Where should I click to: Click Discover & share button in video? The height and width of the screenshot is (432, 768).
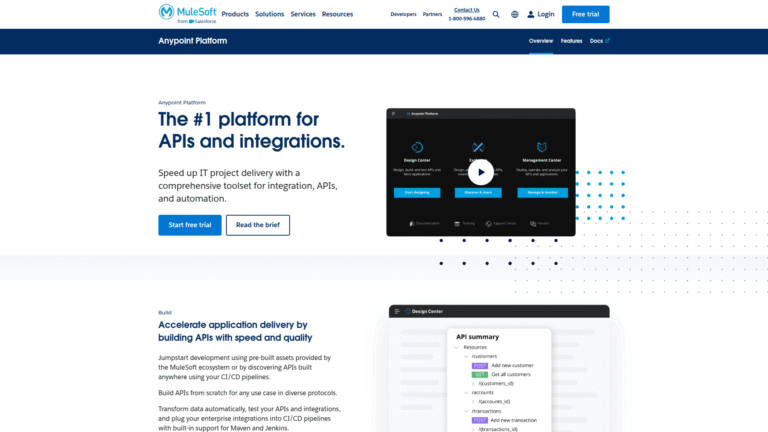click(x=478, y=192)
